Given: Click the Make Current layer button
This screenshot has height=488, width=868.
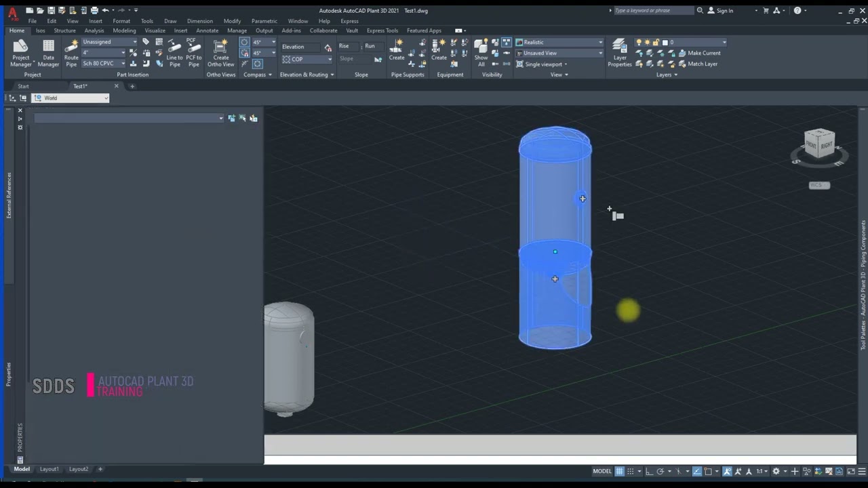Looking at the screenshot, I should click(x=698, y=53).
